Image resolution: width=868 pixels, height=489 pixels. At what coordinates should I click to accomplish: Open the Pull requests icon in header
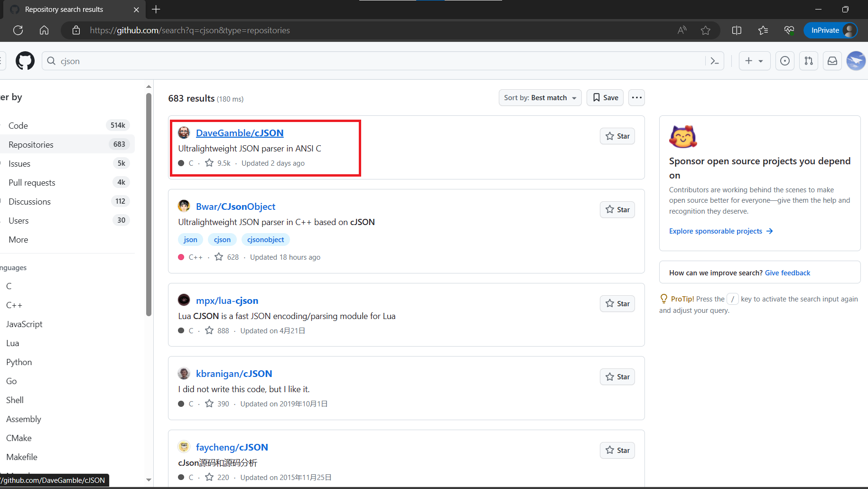(x=809, y=61)
